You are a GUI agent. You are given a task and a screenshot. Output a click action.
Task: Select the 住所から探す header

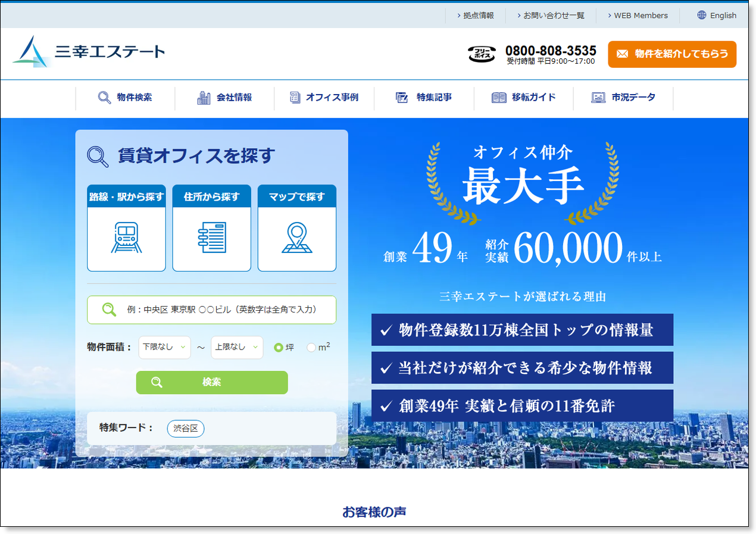212,196
